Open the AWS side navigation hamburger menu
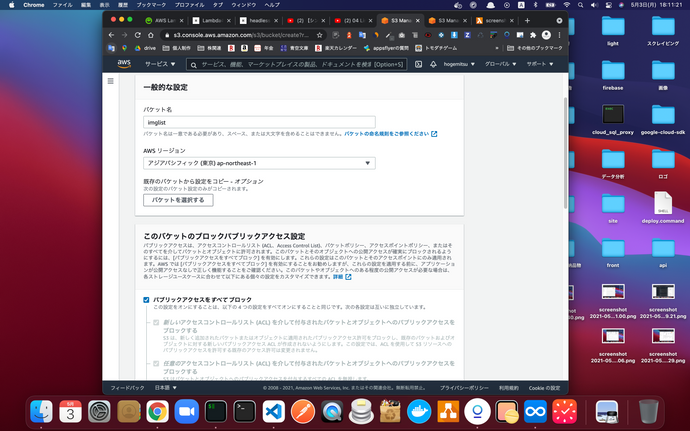 click(x=110, y=81)
